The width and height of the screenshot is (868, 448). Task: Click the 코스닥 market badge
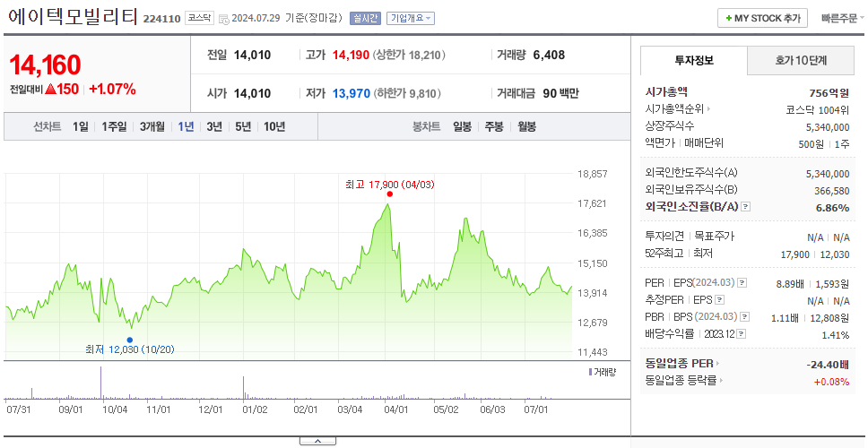coord(199,18)
